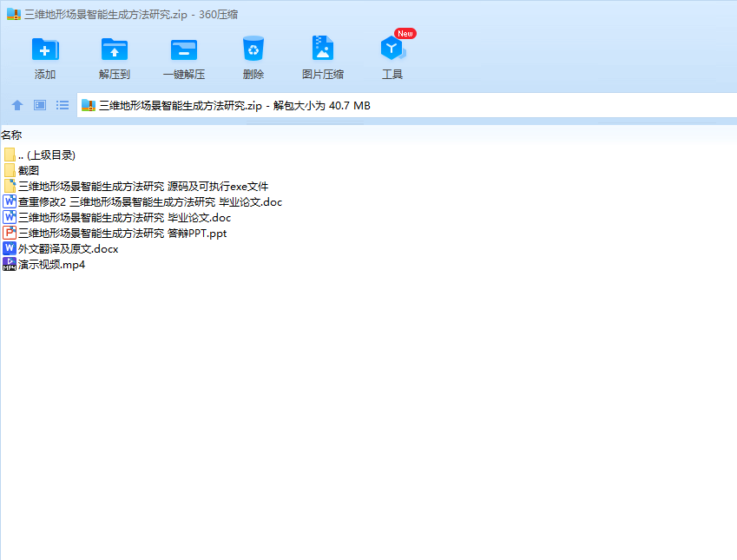Click Word icon of 毕业论文.doc without 查重修改2 prefix
Screen dimensions: 737x560
tap(10, 217)
